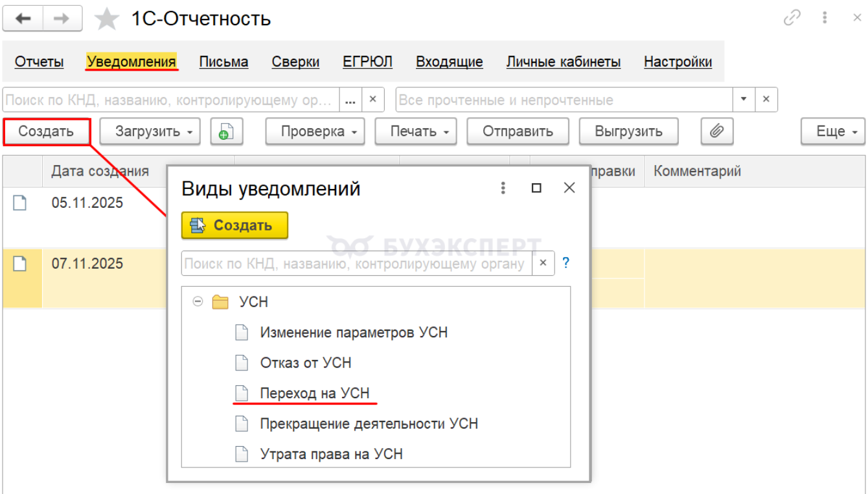The width and height of the screenshot is (868, 494).
Task: Click the add-document icon with green plus
Action: point(225,131)
